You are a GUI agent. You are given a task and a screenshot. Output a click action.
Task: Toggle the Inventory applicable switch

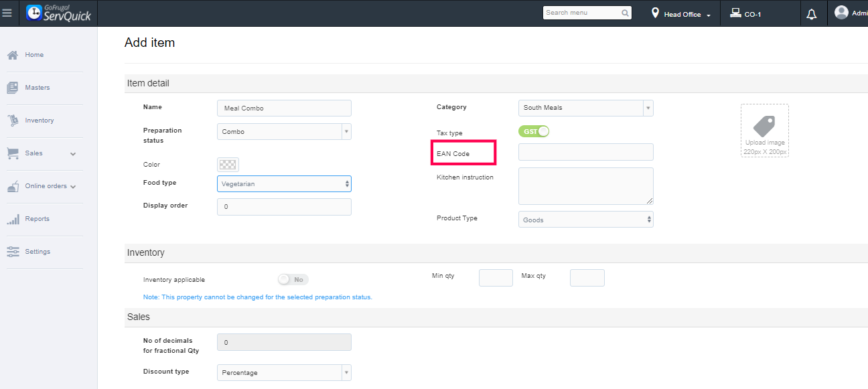tap(293, 279)
